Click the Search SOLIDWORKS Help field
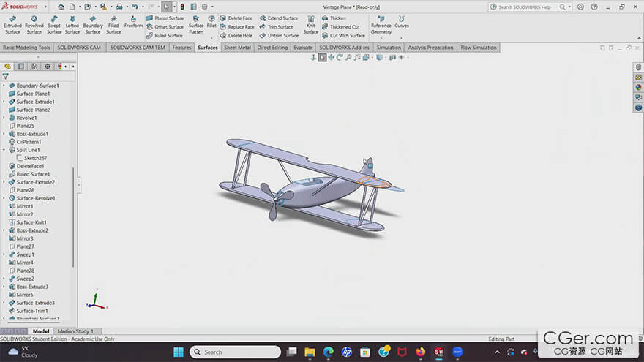644x362 pixels. [x=533, y=7]
